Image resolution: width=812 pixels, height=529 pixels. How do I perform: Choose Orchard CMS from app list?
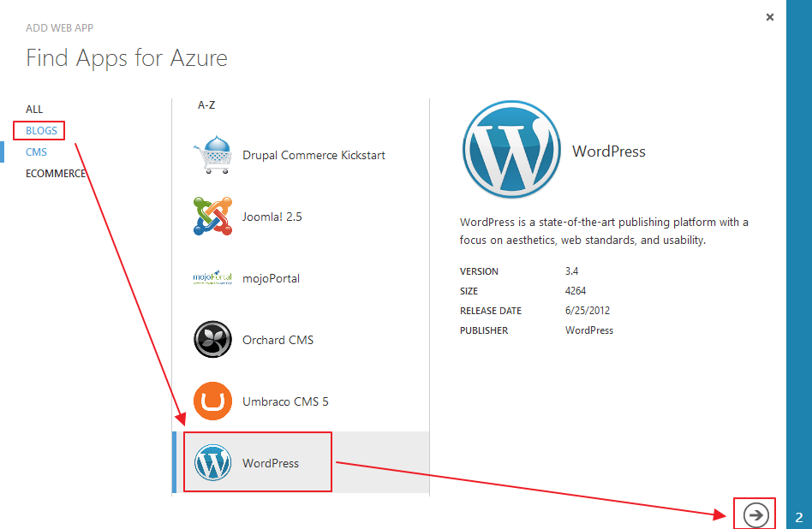pyautogui.click(x=278, y=340)
